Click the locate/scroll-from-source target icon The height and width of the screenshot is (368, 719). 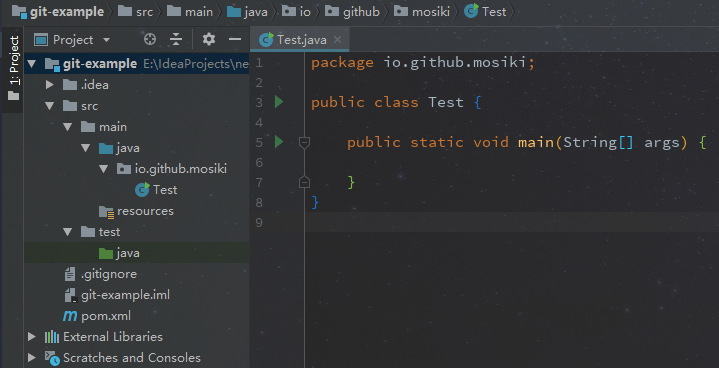click(x=150, y=39)
